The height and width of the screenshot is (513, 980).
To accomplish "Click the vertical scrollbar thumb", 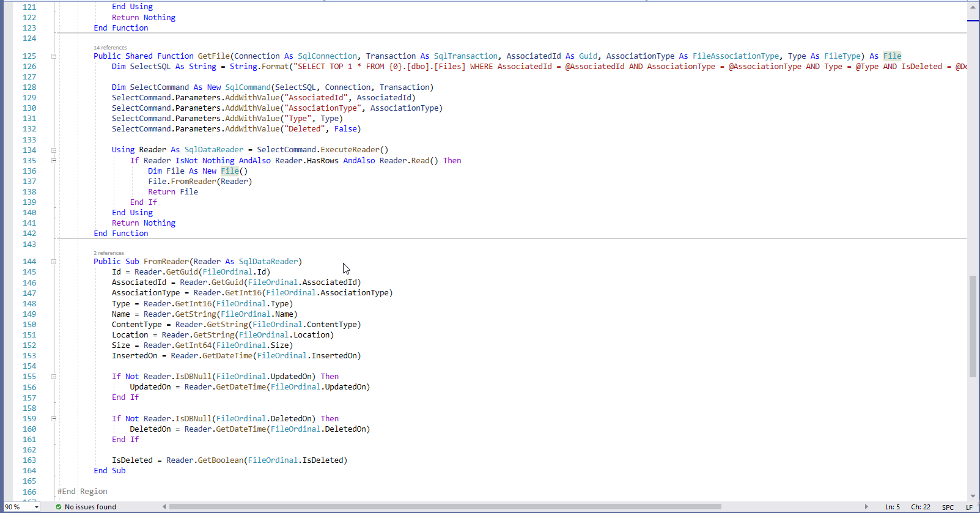I will click(x=973, y=327).
